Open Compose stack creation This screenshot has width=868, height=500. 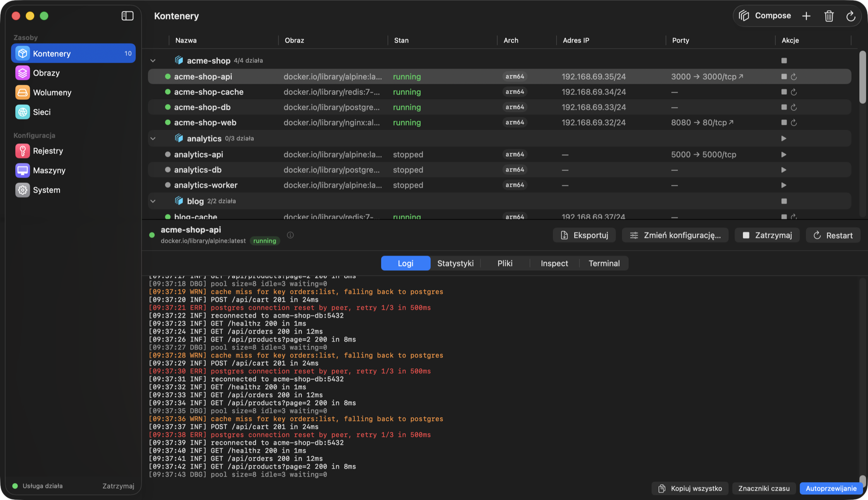tap(765, 16)
